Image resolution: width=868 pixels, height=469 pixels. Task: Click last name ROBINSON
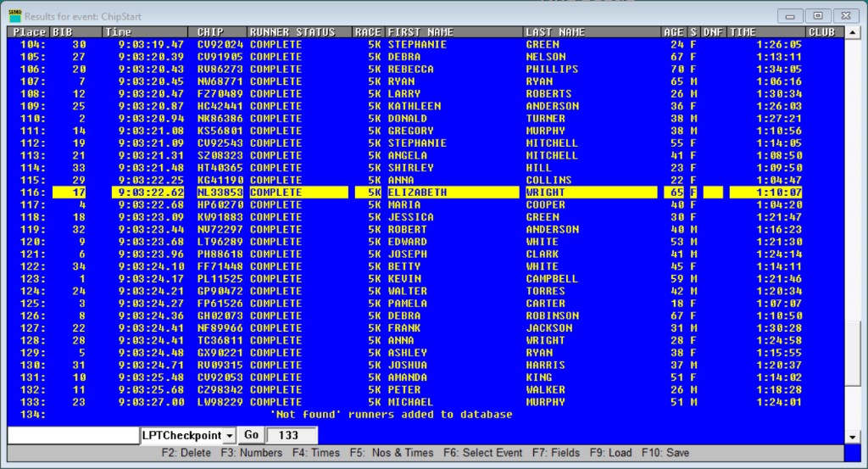(552, 315)
